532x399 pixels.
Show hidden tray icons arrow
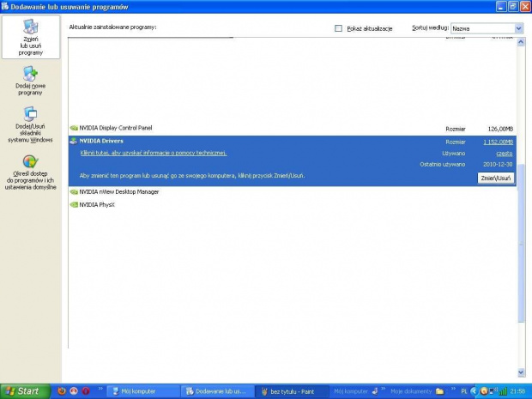pos(474,391)
